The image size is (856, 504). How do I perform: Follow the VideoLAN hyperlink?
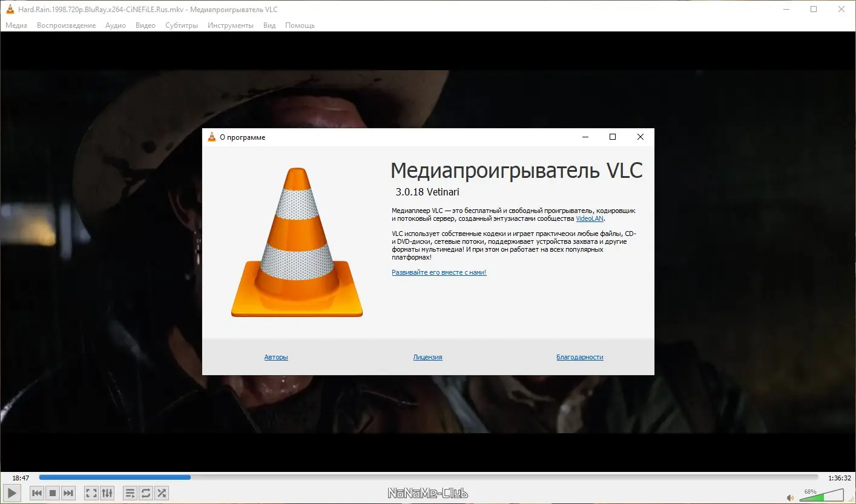point(590,218)
